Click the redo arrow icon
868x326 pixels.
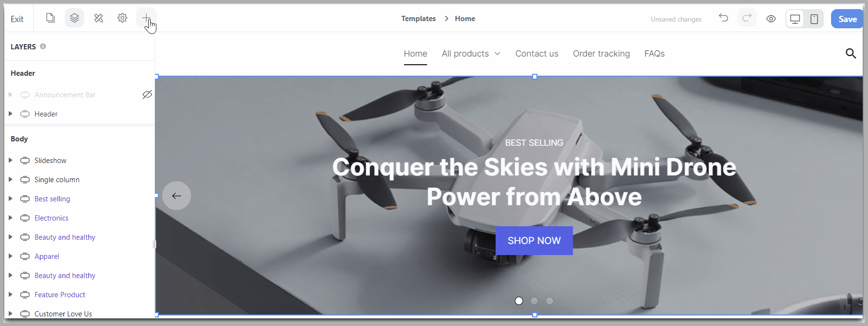747,18
